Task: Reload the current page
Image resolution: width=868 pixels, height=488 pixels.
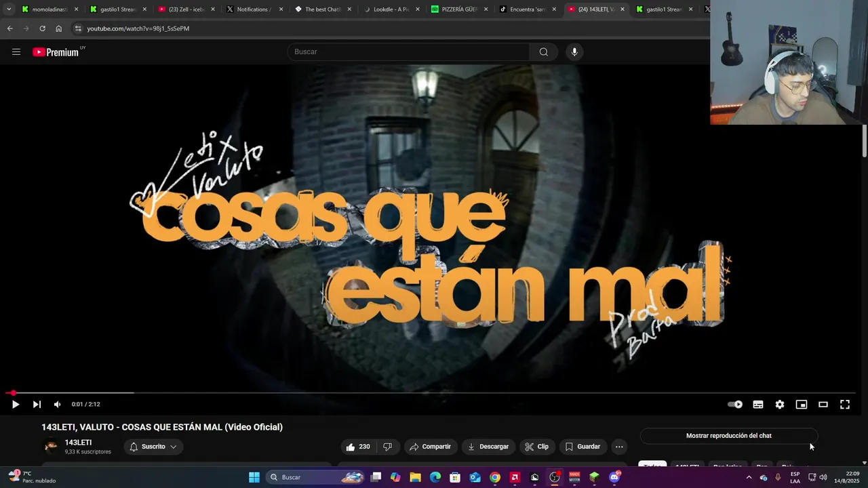Action: coord(42,28)
